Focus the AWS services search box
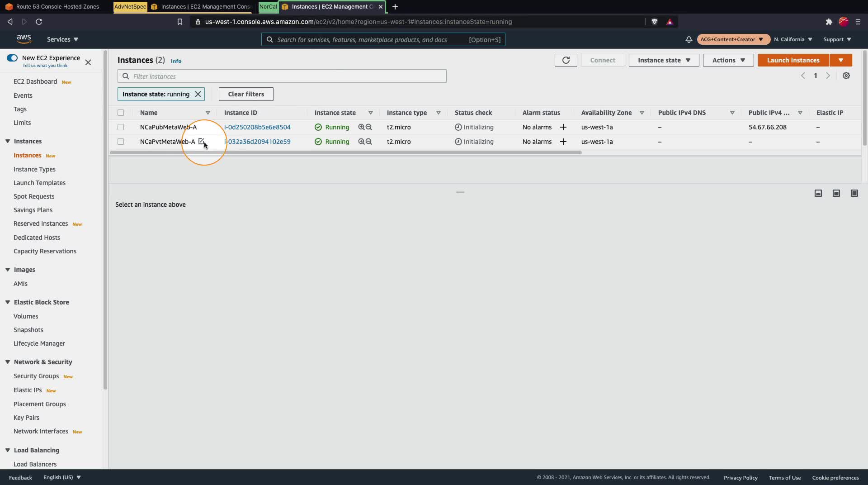Screen dimensions: 868x485 tap(383, 39)
